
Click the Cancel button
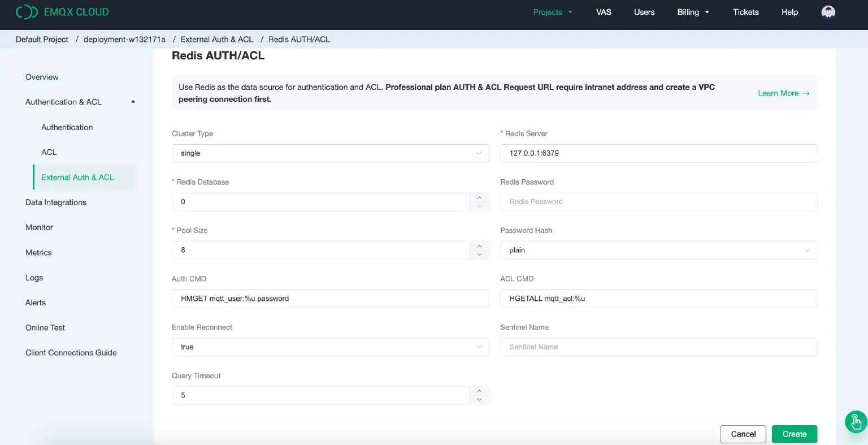(x=743, y=434)
